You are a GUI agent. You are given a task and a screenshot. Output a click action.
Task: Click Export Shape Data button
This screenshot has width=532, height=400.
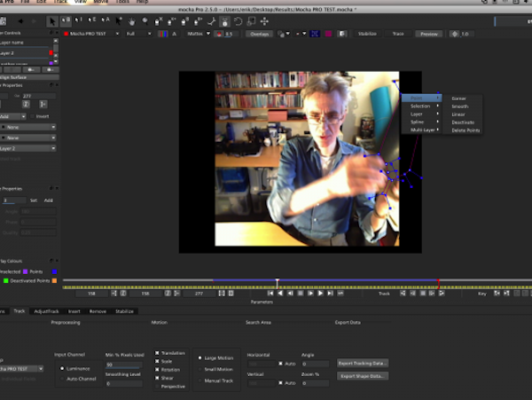364,376
